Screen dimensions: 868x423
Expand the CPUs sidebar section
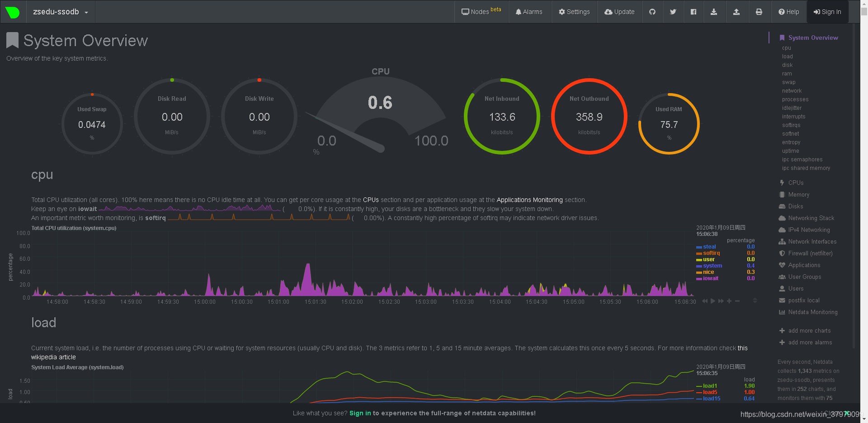[796, 183]
